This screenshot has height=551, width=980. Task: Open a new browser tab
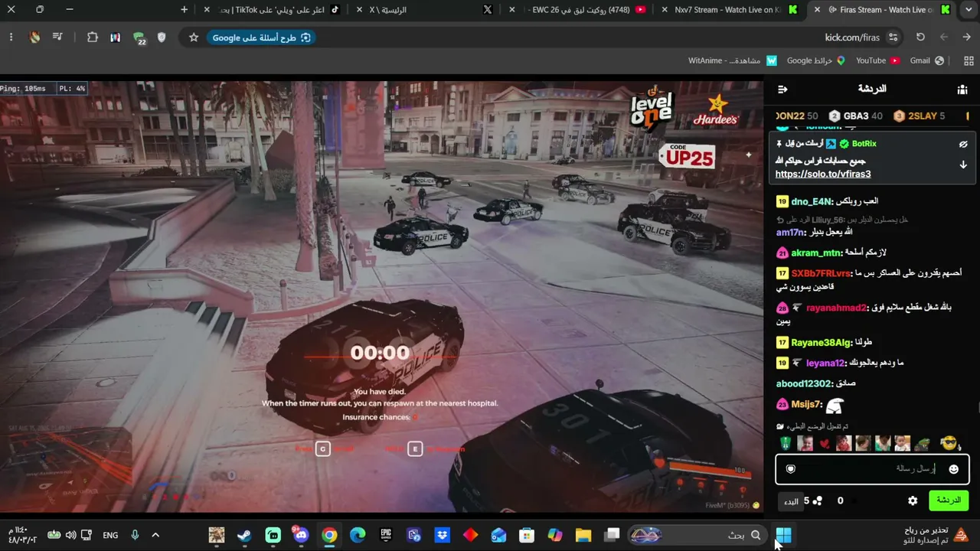point(184,10)
